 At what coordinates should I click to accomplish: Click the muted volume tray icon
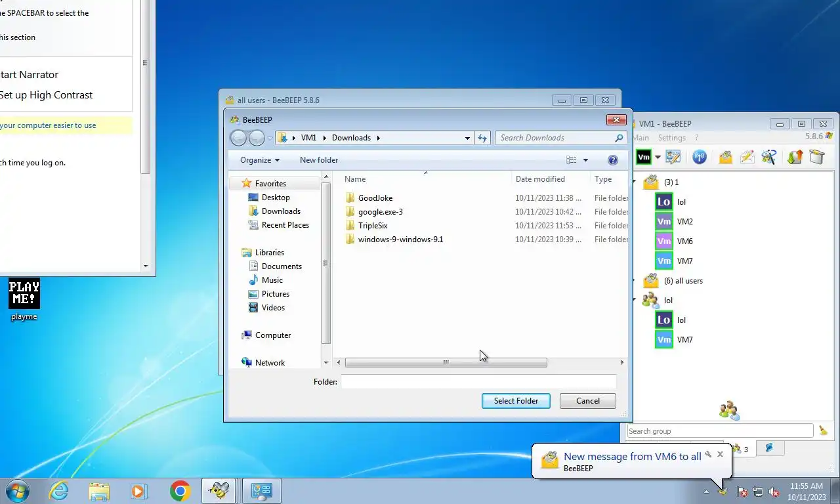coord(774,492)
